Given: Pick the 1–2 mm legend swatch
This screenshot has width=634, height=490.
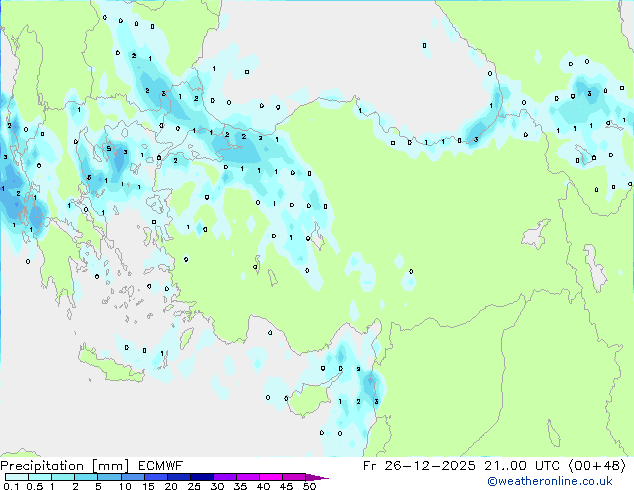Looking at the screenshot, I should 63,477.
